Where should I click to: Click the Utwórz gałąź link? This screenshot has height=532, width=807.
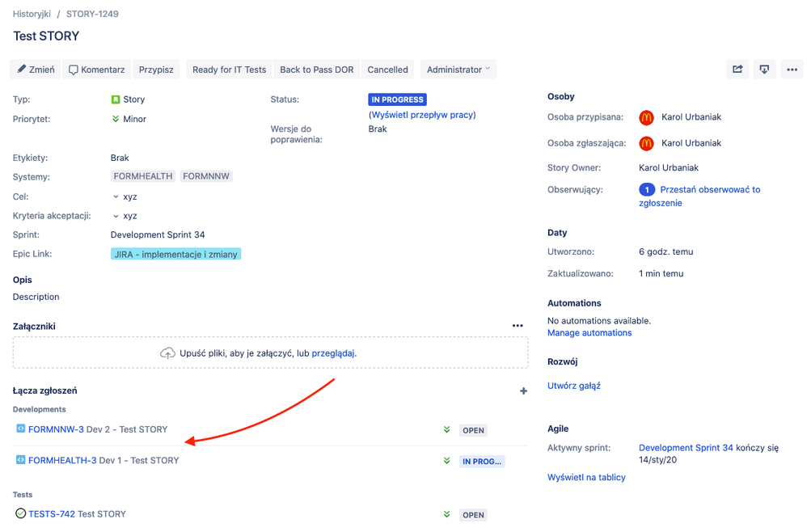pyautogui.click(x=574, y=386)
